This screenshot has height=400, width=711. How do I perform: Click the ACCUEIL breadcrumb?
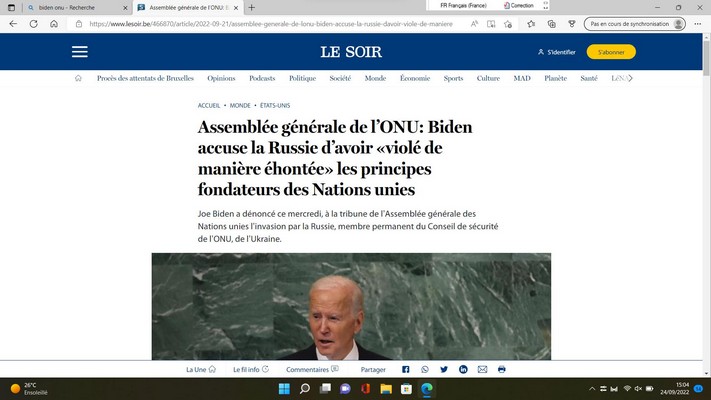[x=209, y=105]
